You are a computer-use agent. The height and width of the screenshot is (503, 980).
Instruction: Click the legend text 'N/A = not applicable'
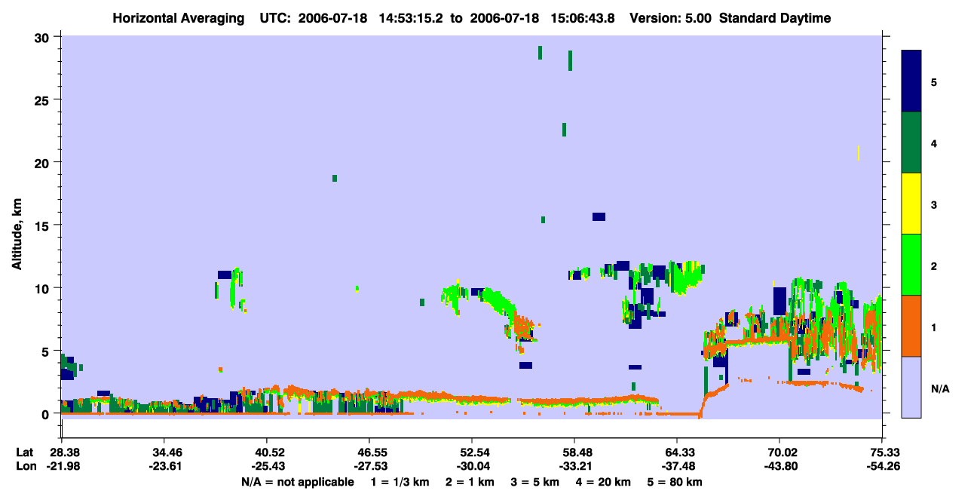[x=298, y=482]
